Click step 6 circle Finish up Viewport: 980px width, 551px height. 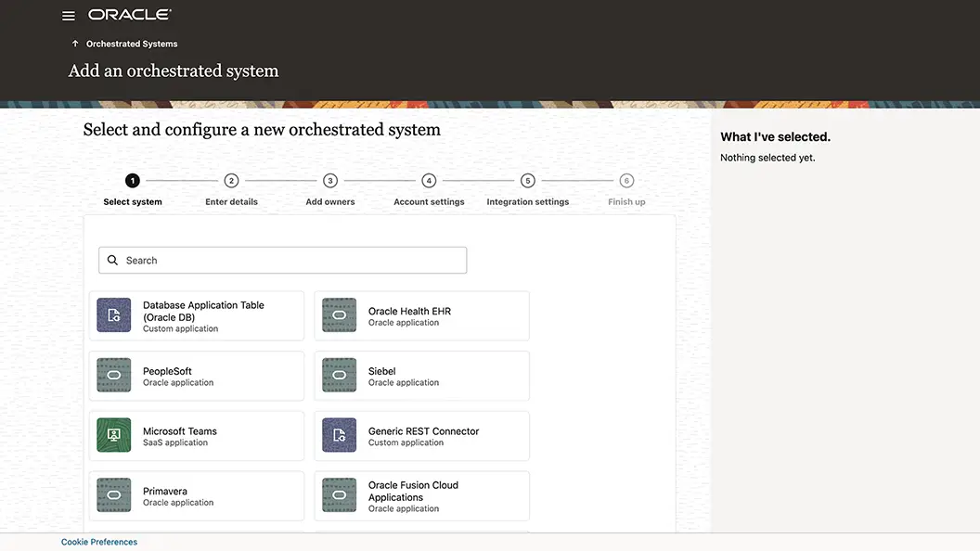tap(626, 181)
